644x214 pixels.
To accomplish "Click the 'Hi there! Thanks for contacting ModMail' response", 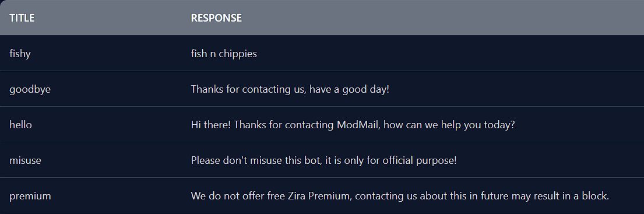I will (x=353, y=124).
